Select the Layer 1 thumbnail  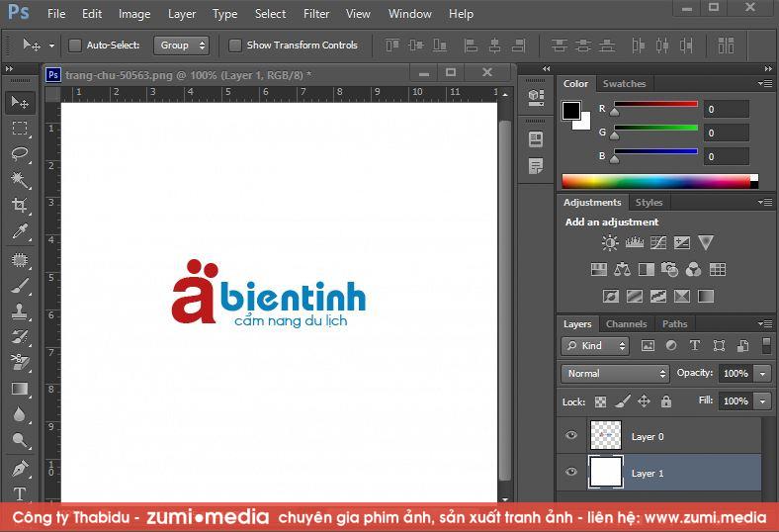(x=605, y=473)
